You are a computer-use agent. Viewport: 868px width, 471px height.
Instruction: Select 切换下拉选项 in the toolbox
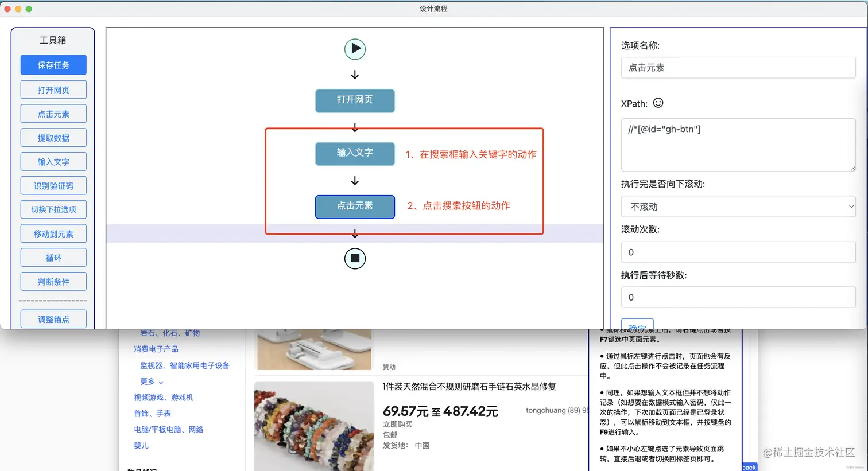click(53, 209)
